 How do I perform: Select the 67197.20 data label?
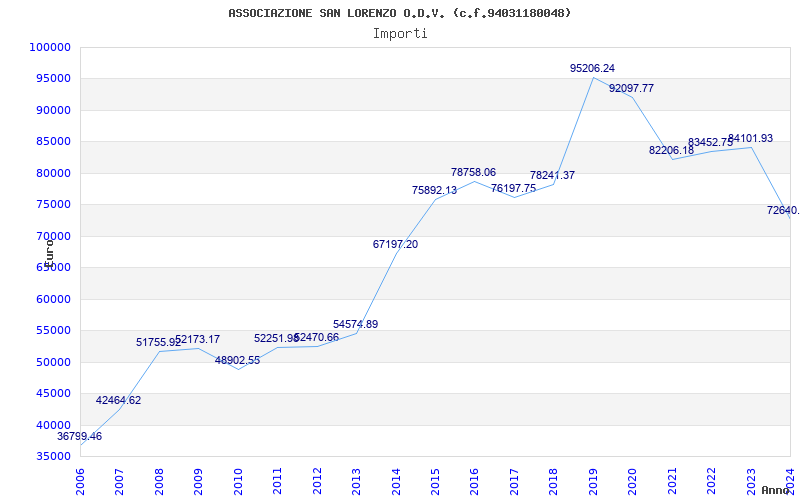coord(395,244)
